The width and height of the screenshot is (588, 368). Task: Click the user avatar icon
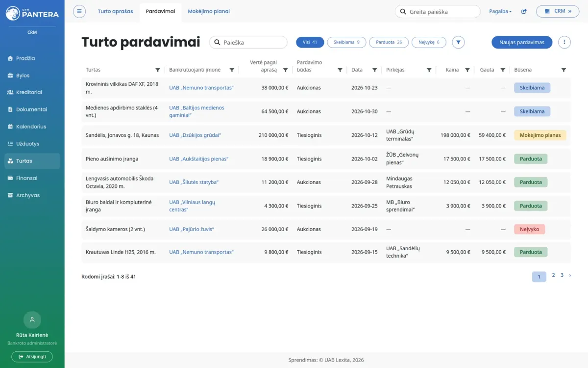[x=32, y=320]
